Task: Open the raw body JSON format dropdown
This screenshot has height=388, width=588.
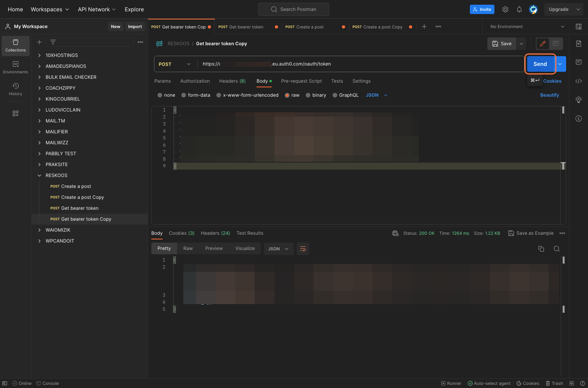Action: (377, 95)
